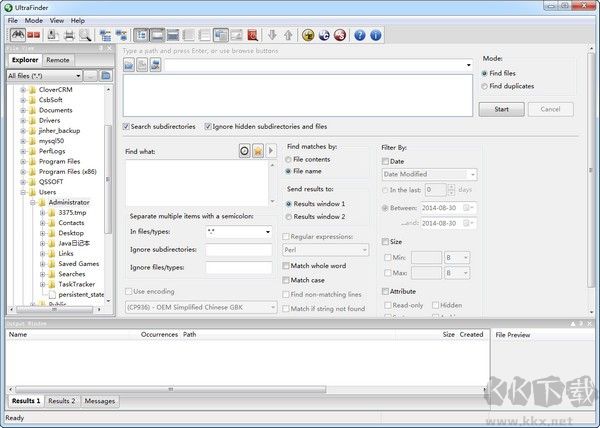Click the Start button
600x428 pixels.
[x=501, y=109]
